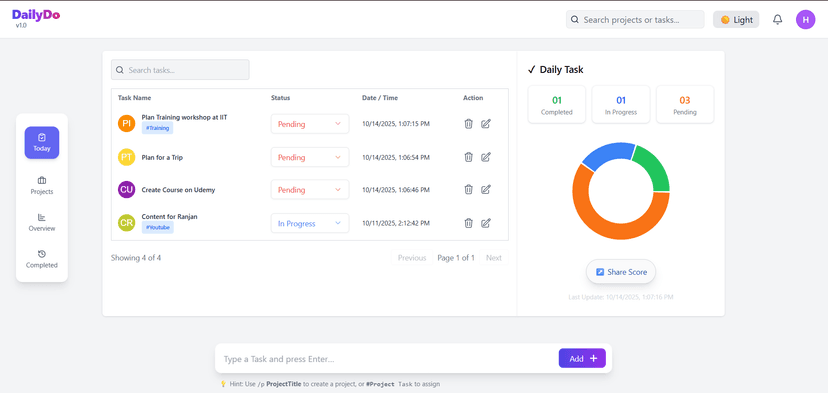Click the Share Score button
828x393 pixels.
(621, 272)
